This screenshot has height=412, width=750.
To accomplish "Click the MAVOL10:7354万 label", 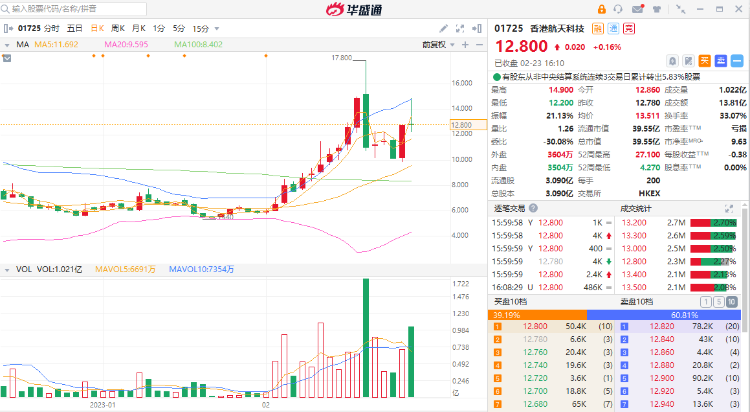I will coord(201,269).
